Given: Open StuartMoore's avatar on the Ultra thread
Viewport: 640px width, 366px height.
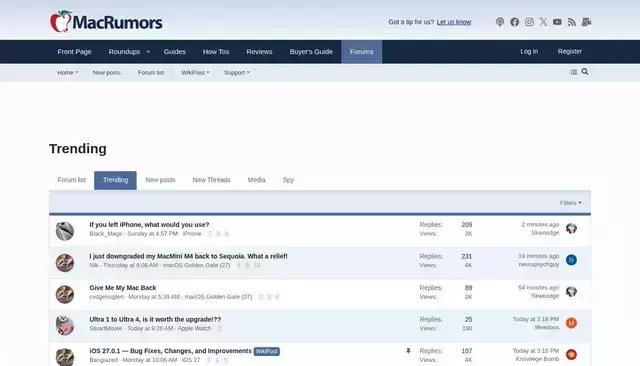Looking at the screenshot, I should pos(65,326).
